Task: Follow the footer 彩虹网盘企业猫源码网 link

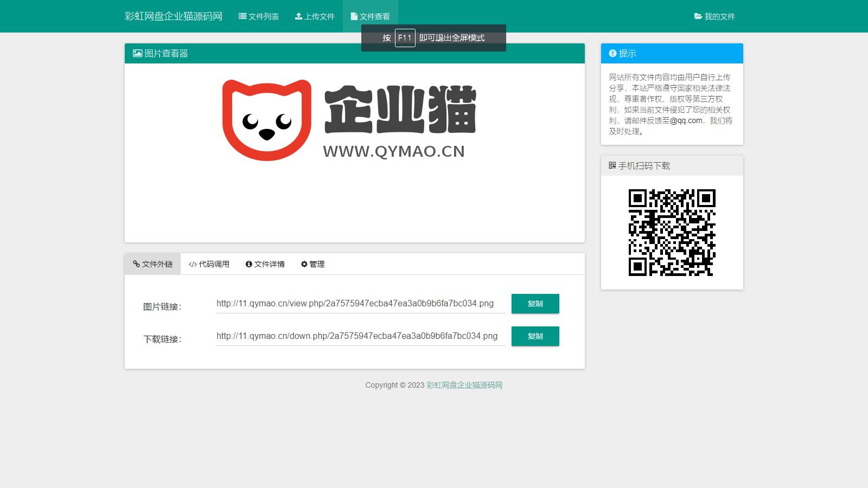Action: 464,385
